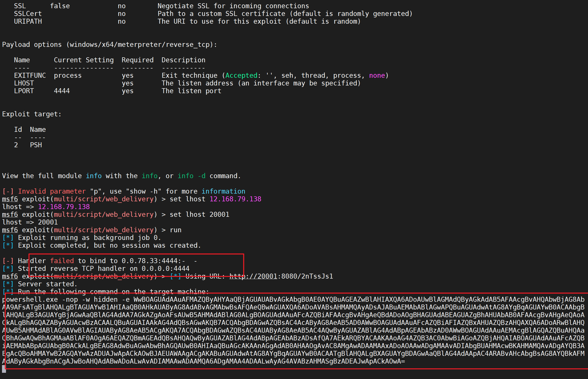Image resolution: width=588 pixels, height=379 pixels.
Task: Click the terminal cursor block at bottom
Action: (x=4, y=369)
